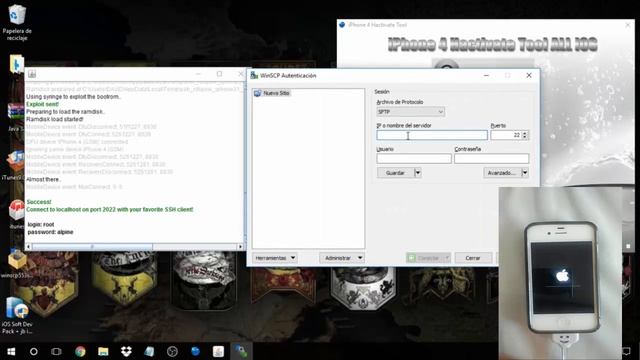The image size is (640, 360).
Task: Click the log window's left scroll arrow
Action: [29, 247]
